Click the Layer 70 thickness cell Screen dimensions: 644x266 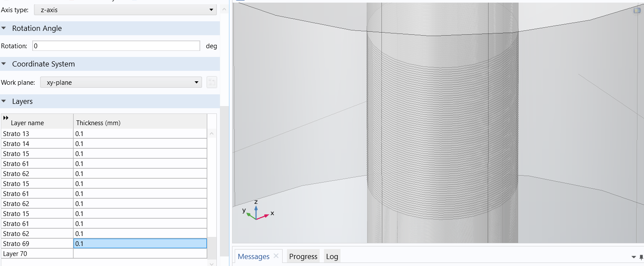pyautogui.click(x=140, y=253)
